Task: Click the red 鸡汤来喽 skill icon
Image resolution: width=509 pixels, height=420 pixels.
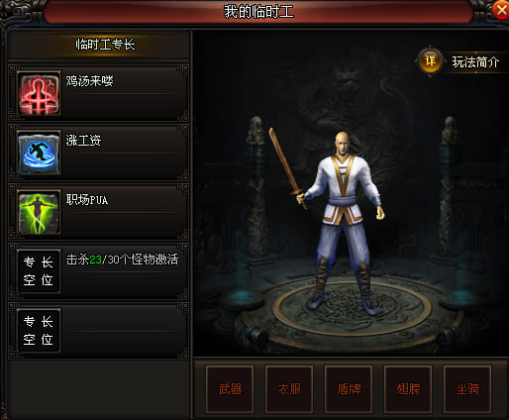Action: click(x=39, y=93)
